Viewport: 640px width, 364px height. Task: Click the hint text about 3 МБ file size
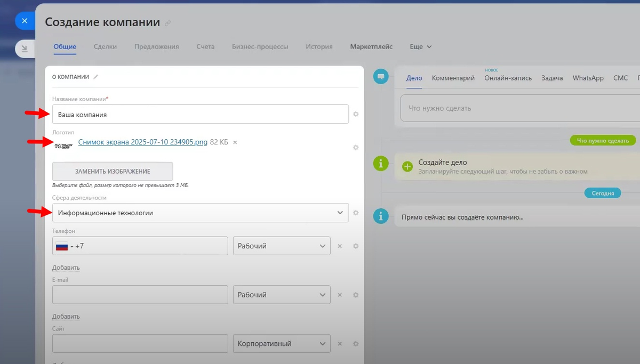point(121,185)
